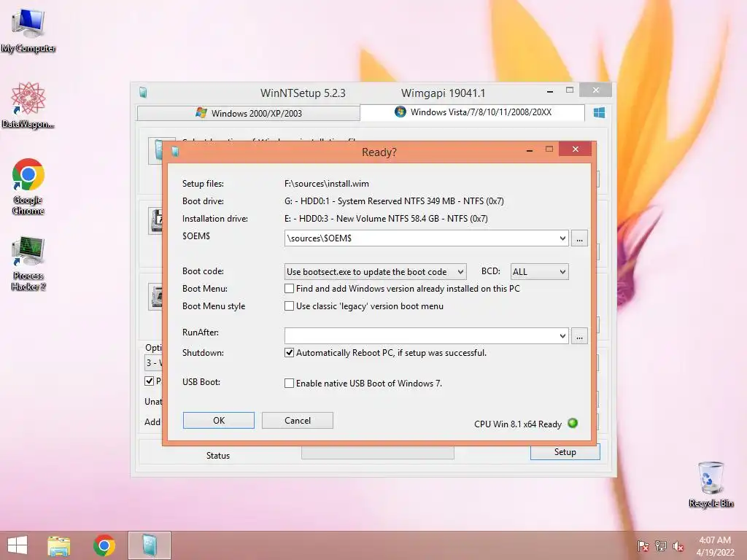Click the Windows Start button
The image size is (747, 560).
(18, 545)
